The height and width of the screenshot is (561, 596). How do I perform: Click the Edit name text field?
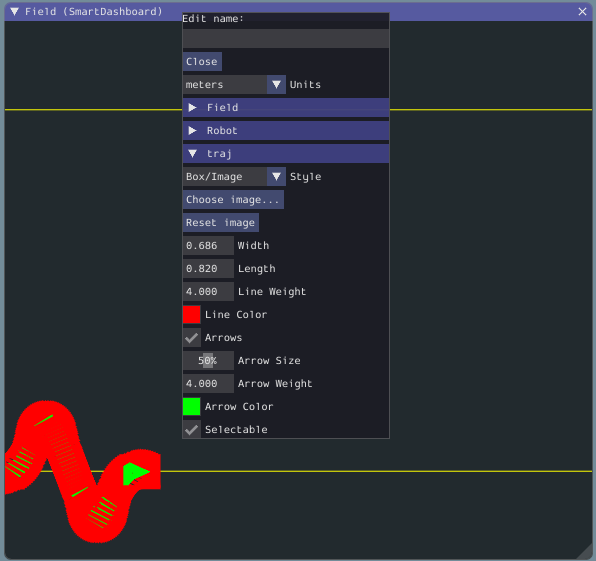click(285, 38)
